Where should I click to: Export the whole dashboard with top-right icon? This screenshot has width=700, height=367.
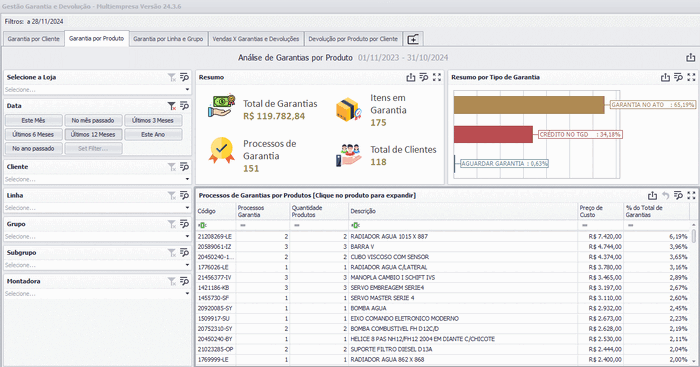click(x=690, y=58)
